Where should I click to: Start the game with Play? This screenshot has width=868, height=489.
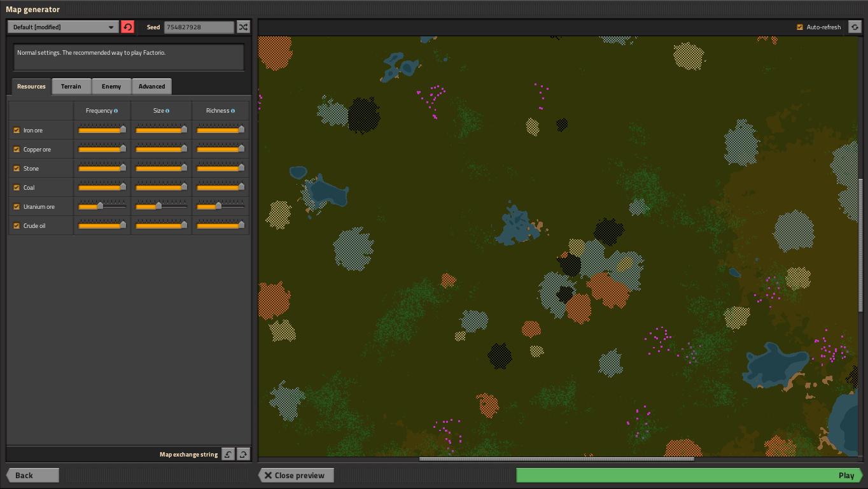[x=689, y=476]
